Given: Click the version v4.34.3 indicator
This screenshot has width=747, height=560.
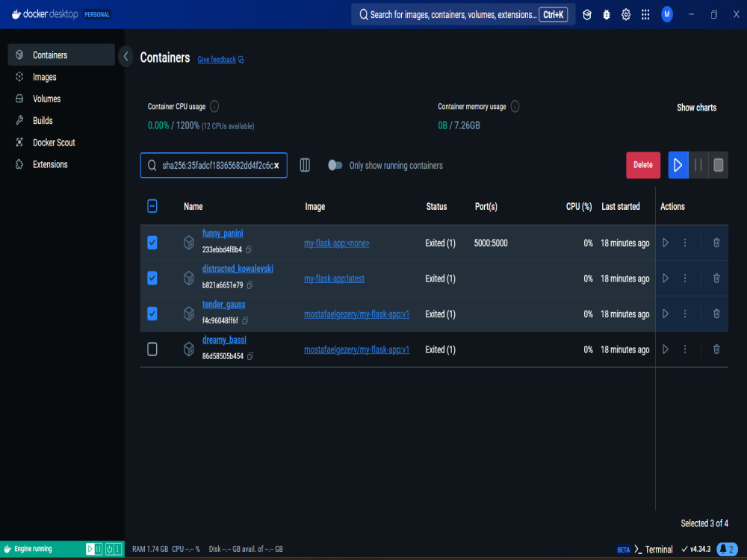Looking at the screenshot, I should pyautogui.click(x=696, y=550).
